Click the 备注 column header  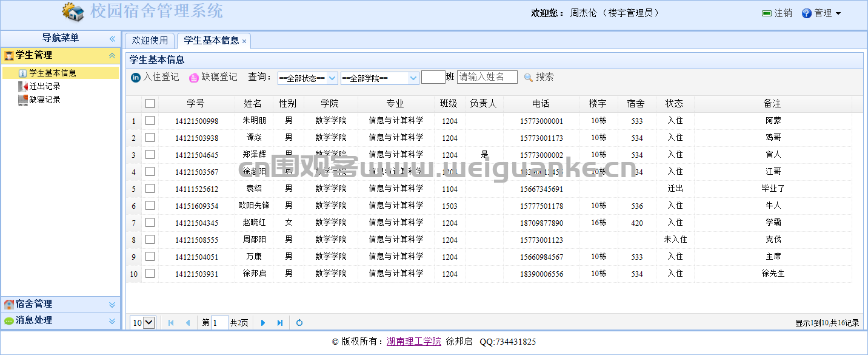coord(773,104)
